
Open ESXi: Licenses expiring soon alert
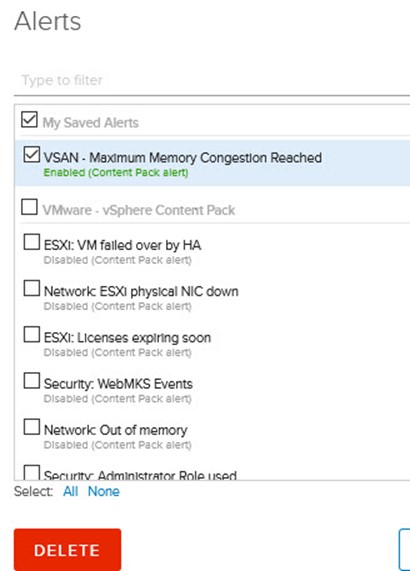[127, 338]
